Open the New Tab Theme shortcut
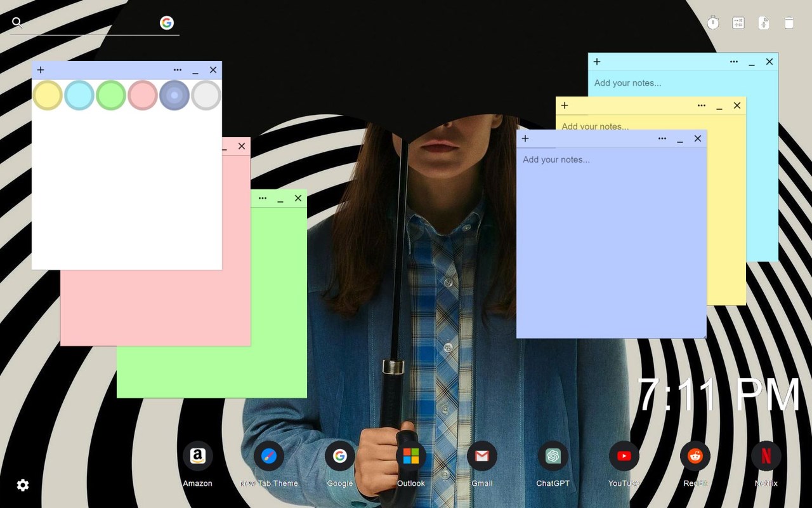 click(x=269, y=456)
